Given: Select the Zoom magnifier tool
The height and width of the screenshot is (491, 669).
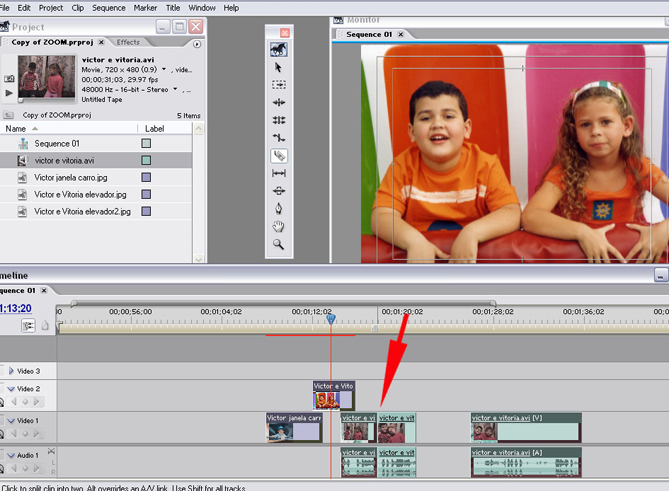Looking at the screenshot, I should click(279, 244).
